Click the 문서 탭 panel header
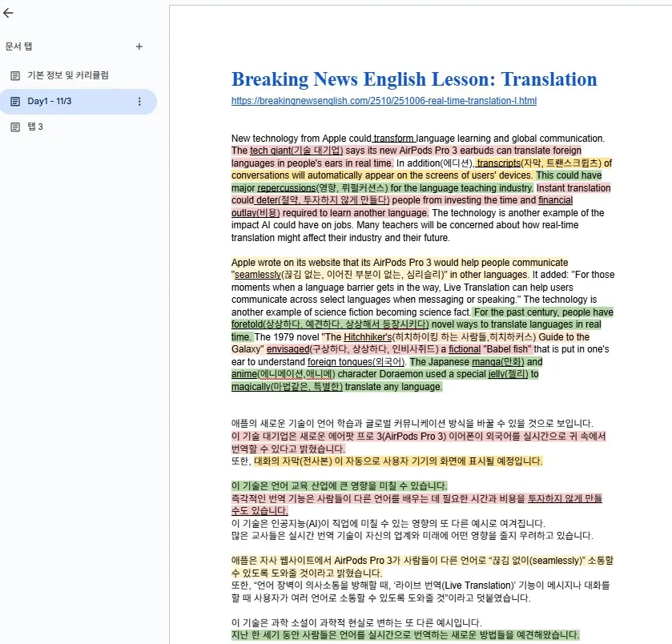Image resolution: width=672 pixels, height=644 pixels. [x=18, y=46]
